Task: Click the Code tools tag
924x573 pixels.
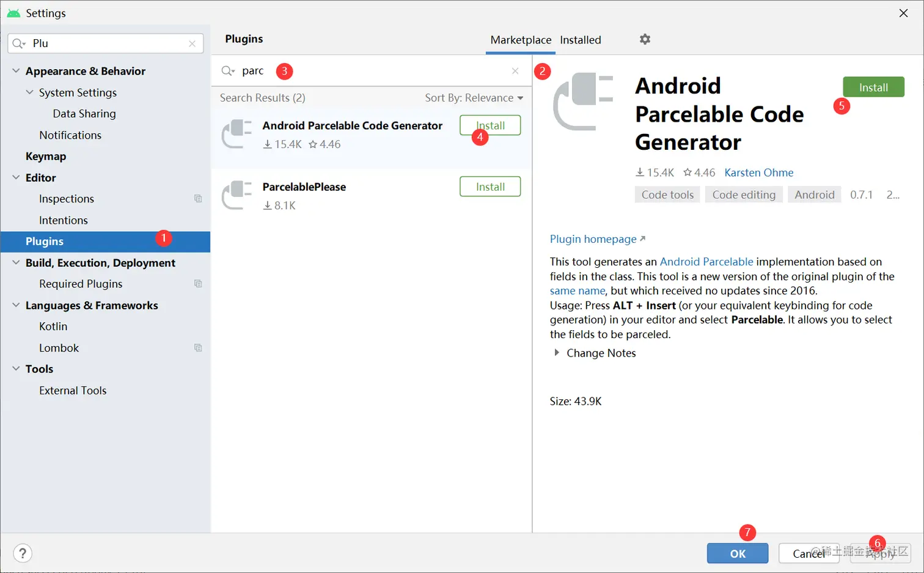Action: (667, 194)
